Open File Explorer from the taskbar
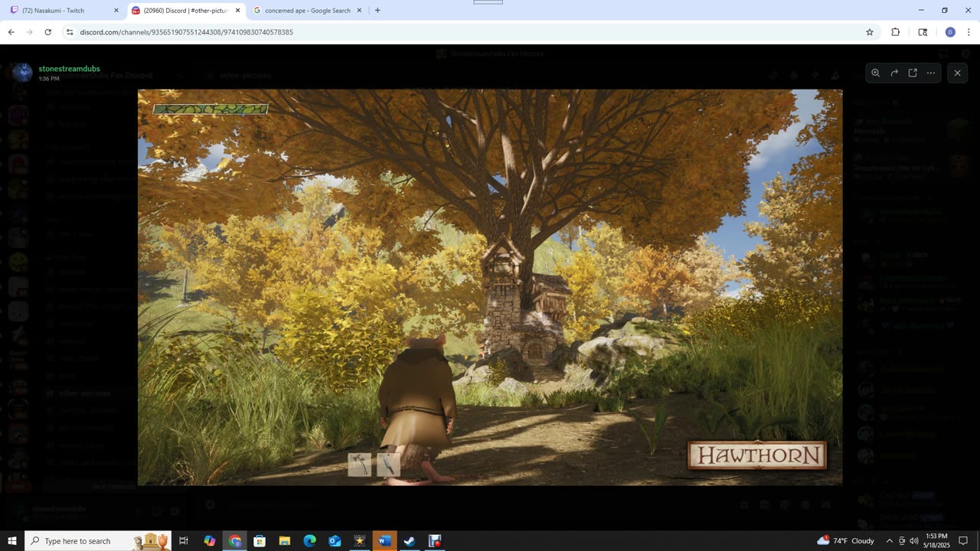980x551 pixels. (x=285, y=541)
